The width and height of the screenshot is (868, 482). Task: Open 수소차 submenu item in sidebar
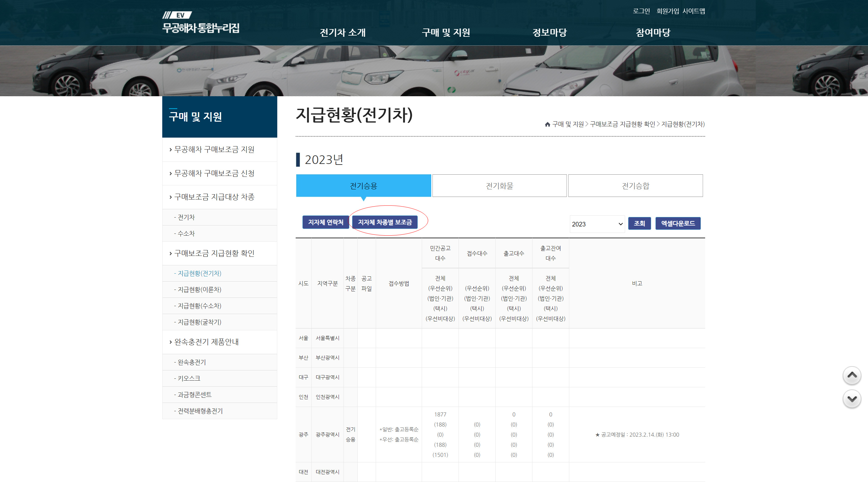pyautogui.click(x=220, y=233)
